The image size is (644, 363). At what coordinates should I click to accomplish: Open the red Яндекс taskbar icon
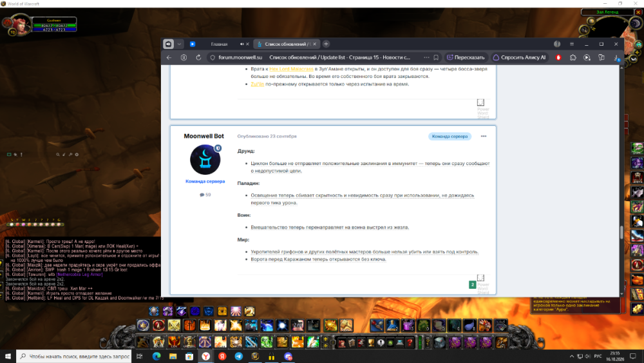[x=222, y=357]
